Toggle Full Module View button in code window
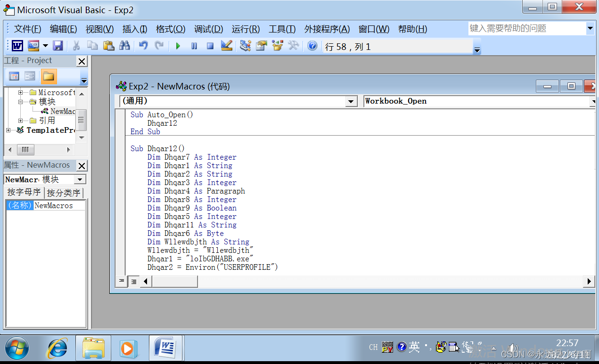 point(133,281)
